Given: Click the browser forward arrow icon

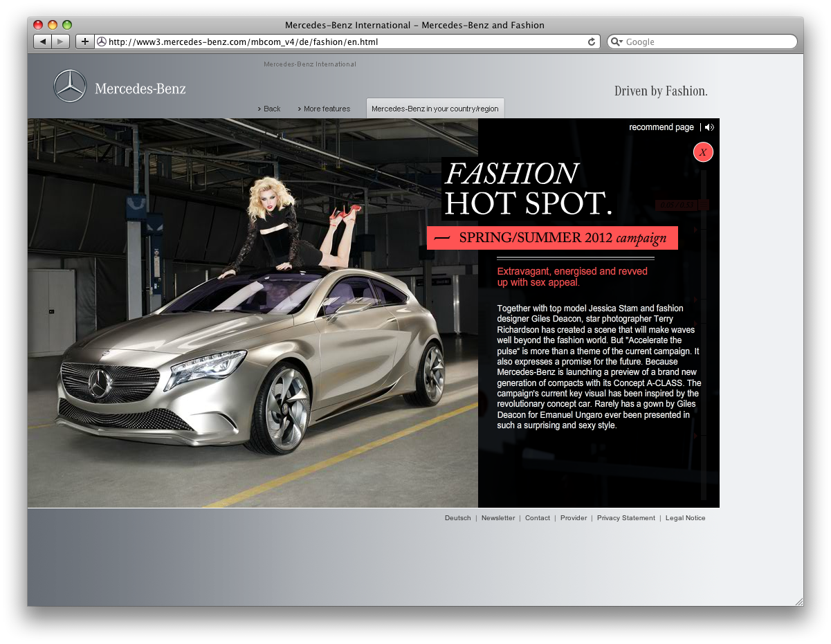Looking at the screenshot, I should 60,41.
